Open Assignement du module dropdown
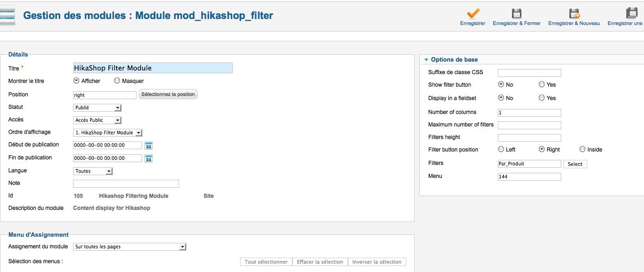The width and height of the screenshot is (644, 272). point(130,247)
